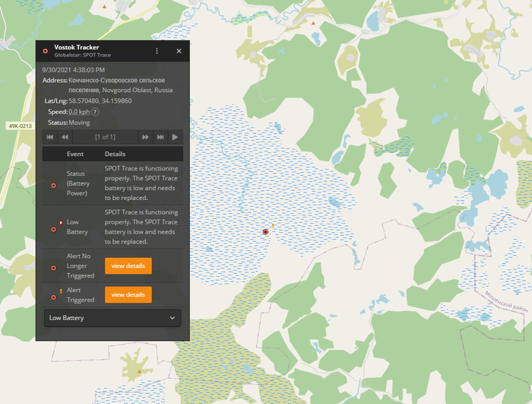Open the Vostok Tracker three-dot options menu
The image size is (532, 404).
click(x=157, y=51)
